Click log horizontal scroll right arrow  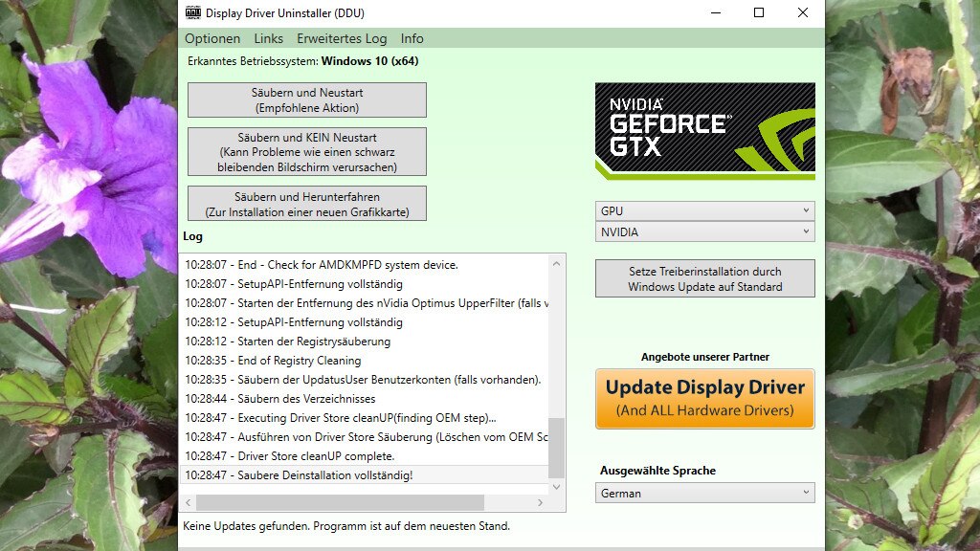541,502
